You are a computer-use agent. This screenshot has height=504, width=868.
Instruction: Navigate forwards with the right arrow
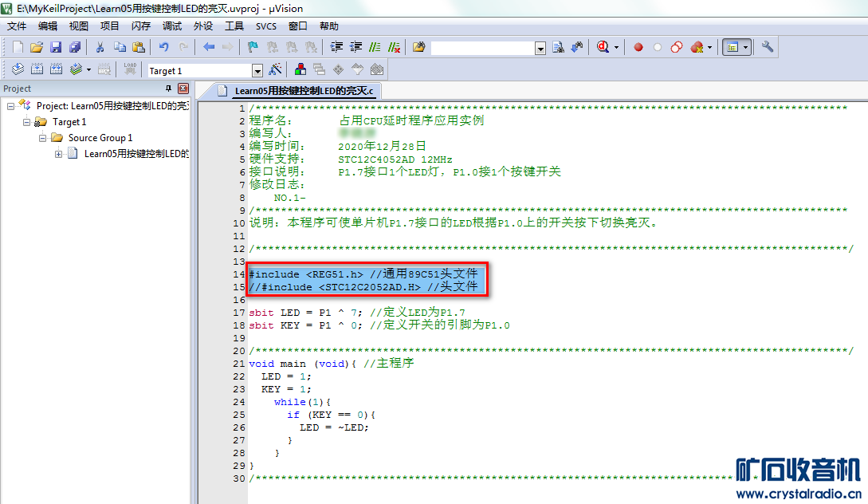(227, 48)
